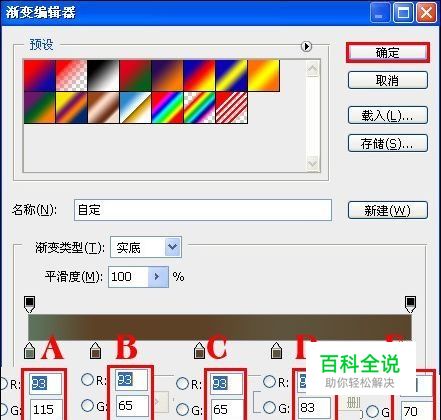This screenshot has width=441, height=420.
Task: Open the 平滑度 slider popup arrow
Action: point(158,277)
